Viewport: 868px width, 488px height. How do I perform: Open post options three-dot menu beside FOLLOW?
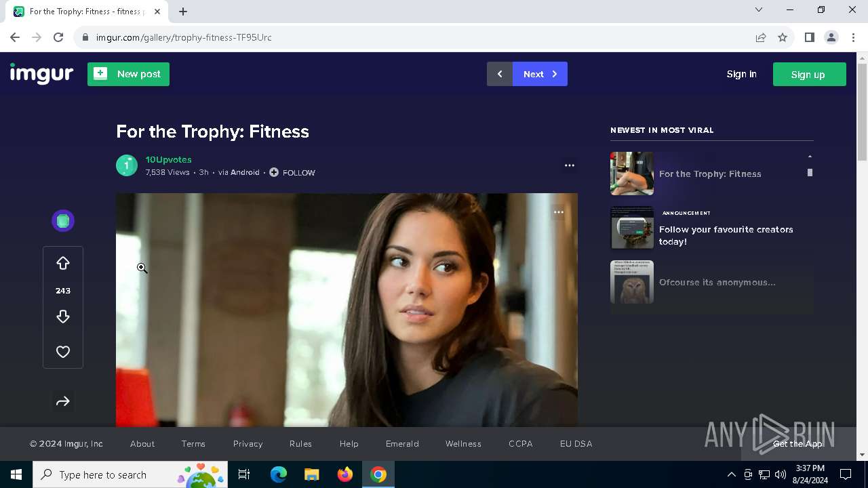[x=570, y=165]
